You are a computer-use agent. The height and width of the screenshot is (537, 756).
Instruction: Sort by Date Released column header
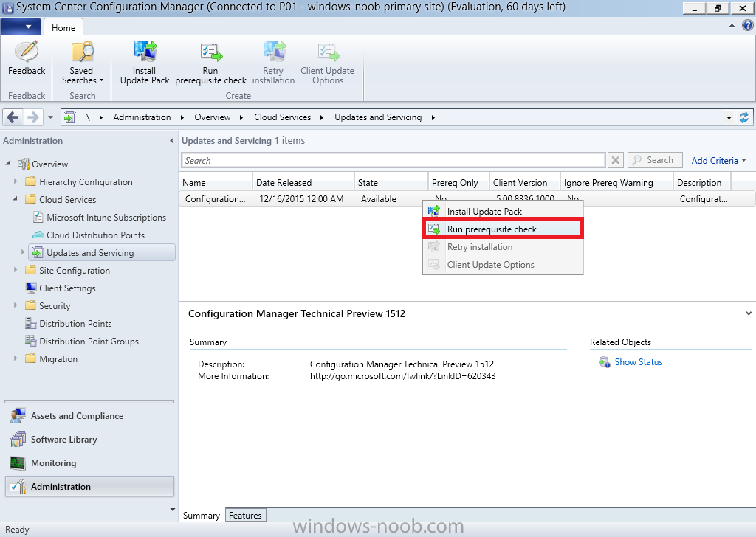[303, 182]
